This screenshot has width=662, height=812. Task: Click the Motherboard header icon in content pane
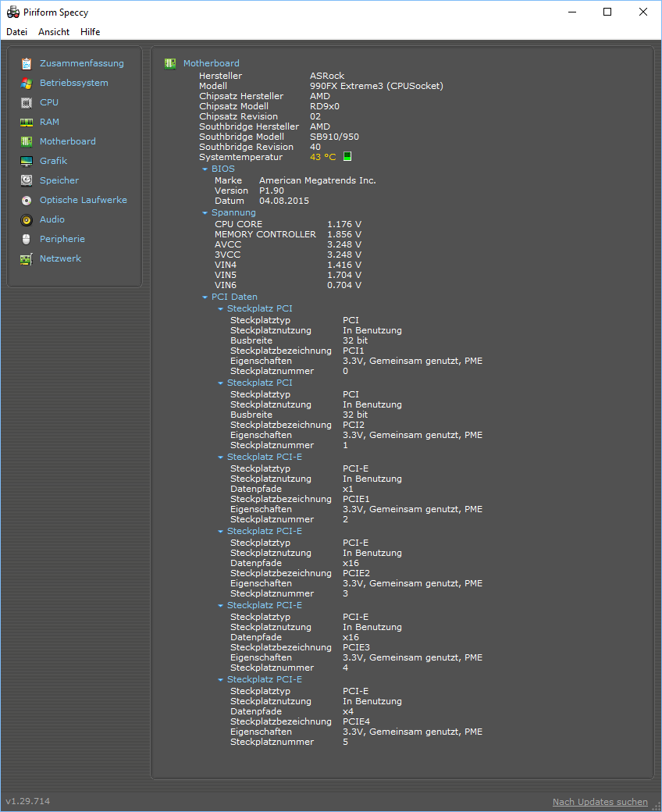(170, 64)
